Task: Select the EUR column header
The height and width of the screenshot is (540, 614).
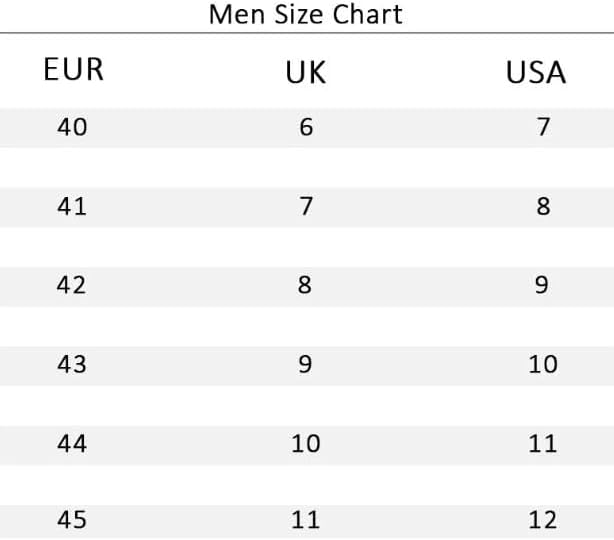Action: pos(74,69)
